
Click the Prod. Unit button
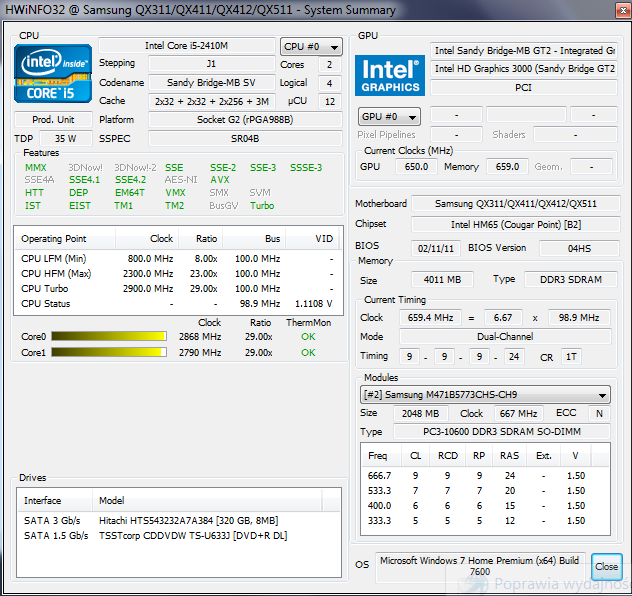(x=53, y=120)
